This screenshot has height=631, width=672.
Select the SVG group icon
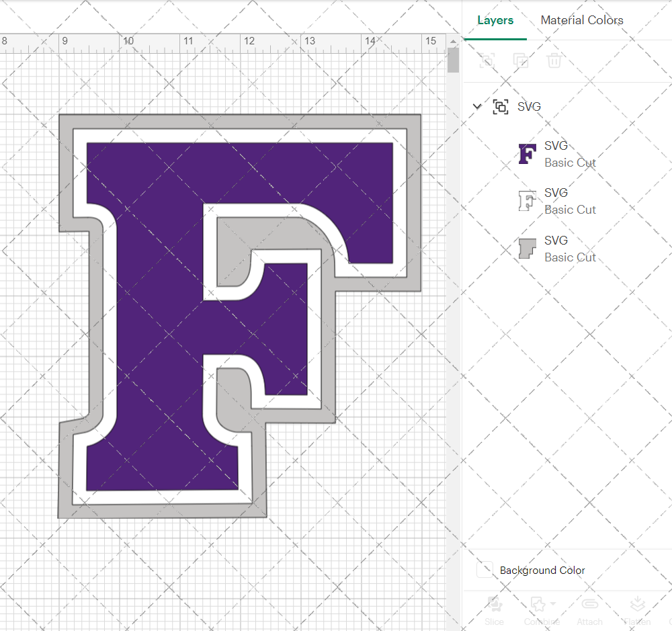501,106
